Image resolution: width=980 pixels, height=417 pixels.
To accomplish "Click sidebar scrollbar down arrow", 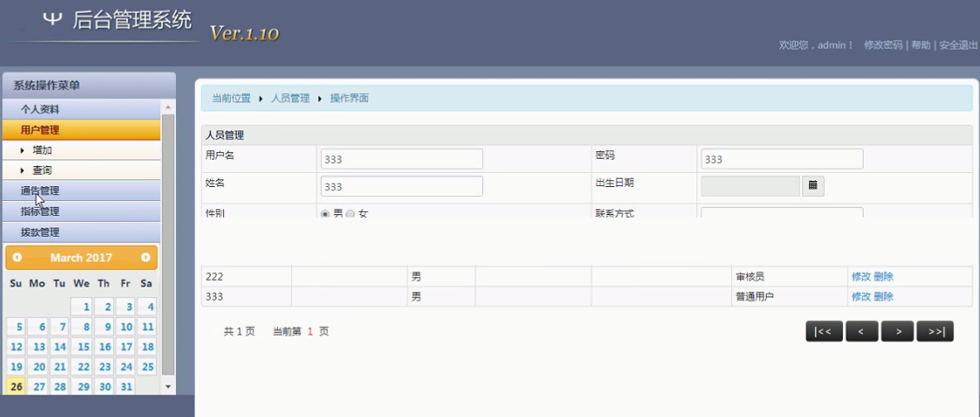I will coord(168,387).
